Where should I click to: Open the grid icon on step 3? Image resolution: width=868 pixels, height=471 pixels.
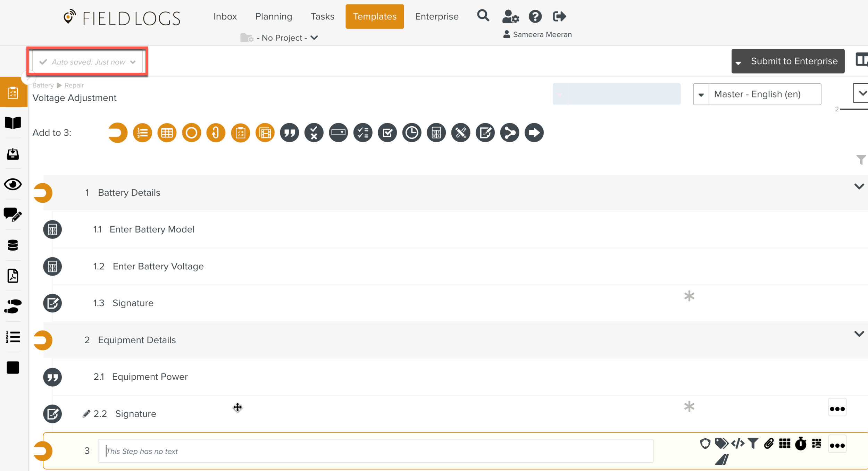(785, 444)
